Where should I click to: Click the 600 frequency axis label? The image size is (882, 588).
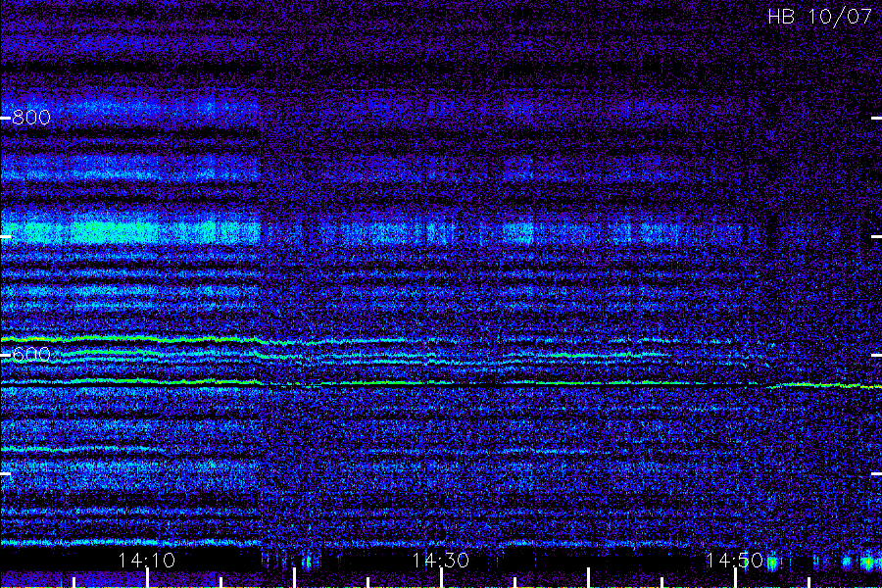(31, 355)
